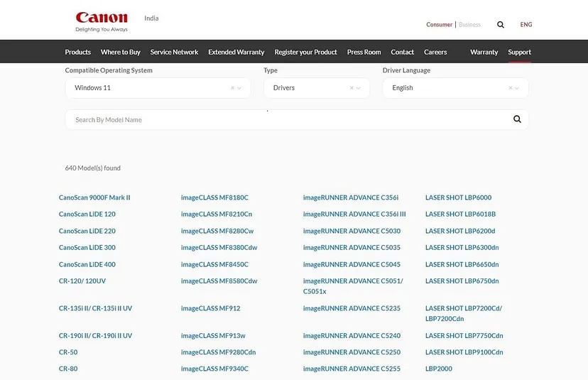588x380 pixels.
Task: Expand the Compatible Operating System dropdown
Action: point(239,88)
